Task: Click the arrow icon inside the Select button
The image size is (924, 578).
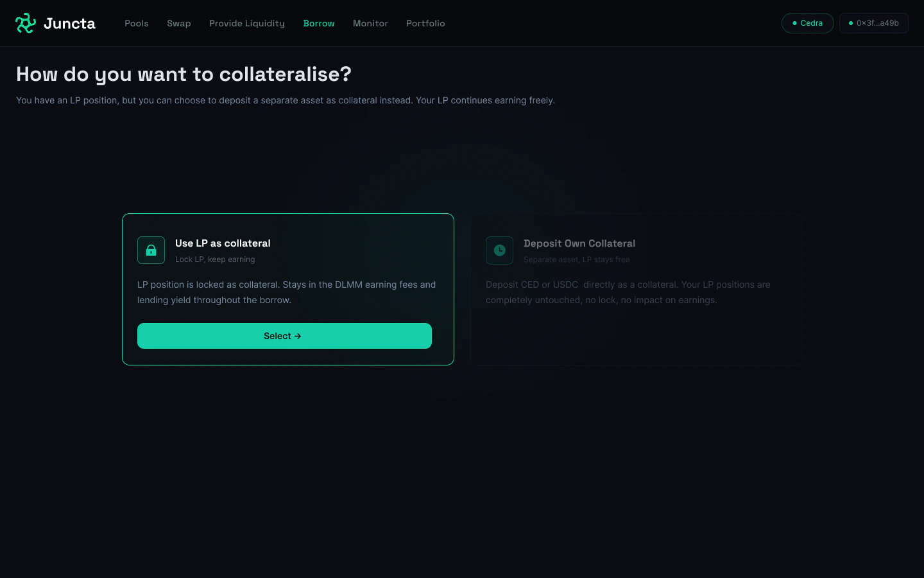Action: coord(298,336)
